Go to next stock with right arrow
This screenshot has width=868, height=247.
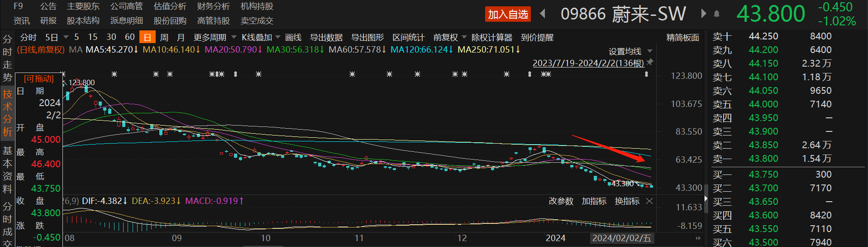pyautogui.click(x=703, y=14)
